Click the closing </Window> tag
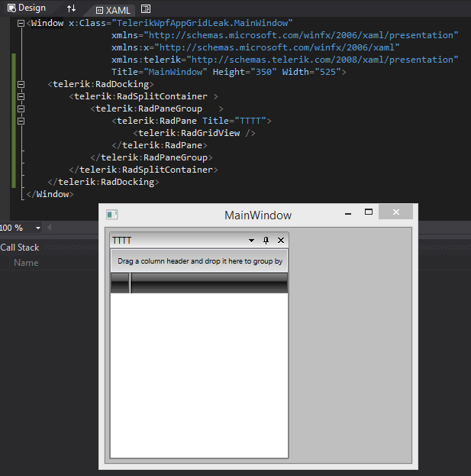Viewport: 471px width, 476px height. [50, 194]
